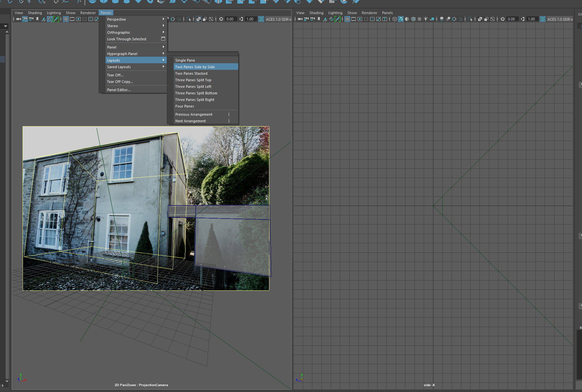Click Image Plane icon in left viewport toolbar
The height and width of the screenshot is (392, 582).
click(x=44, y=19)
